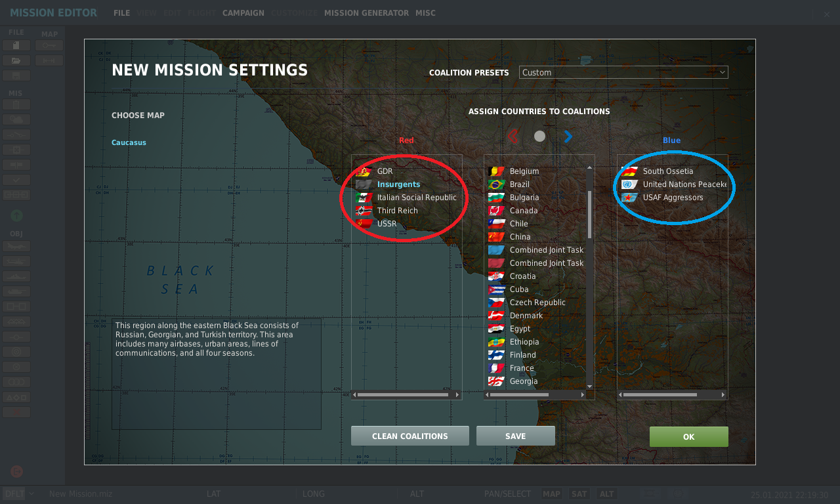
Task: Click the down arrow of the countries list scrollbar
Action: click(589, 387)
